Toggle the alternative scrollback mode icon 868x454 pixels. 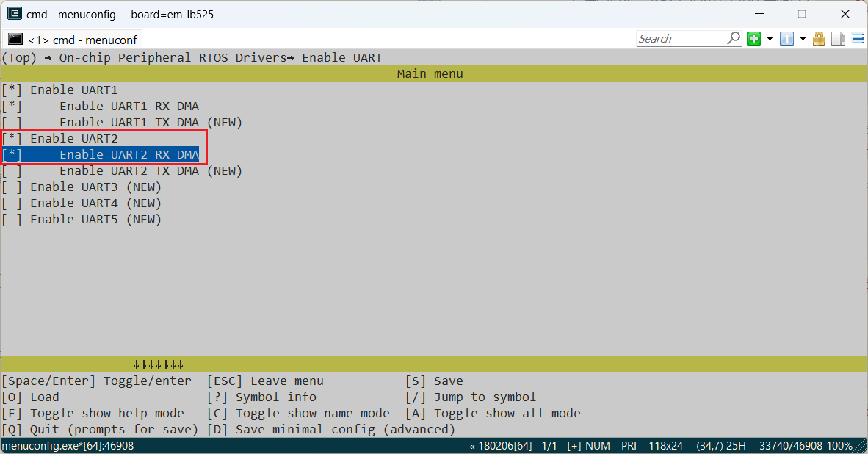(838, 39)
